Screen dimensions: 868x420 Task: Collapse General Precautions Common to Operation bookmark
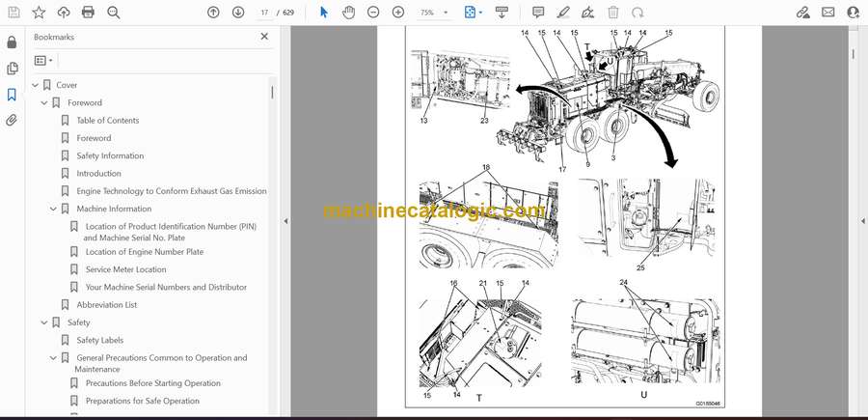coord(53,358)
